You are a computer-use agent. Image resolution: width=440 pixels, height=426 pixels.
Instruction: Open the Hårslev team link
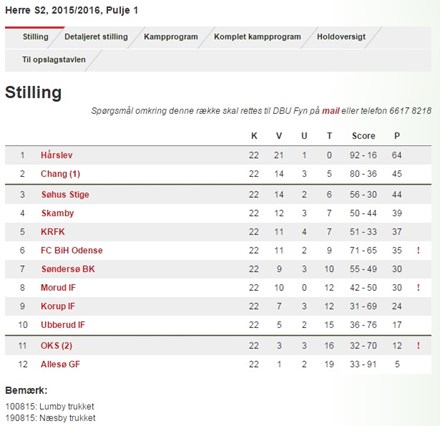(56, 155)
